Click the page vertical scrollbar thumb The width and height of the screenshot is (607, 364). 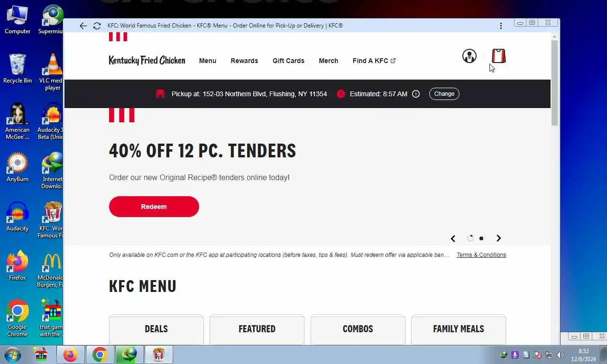pyautogui.click(x=554, y=83)
